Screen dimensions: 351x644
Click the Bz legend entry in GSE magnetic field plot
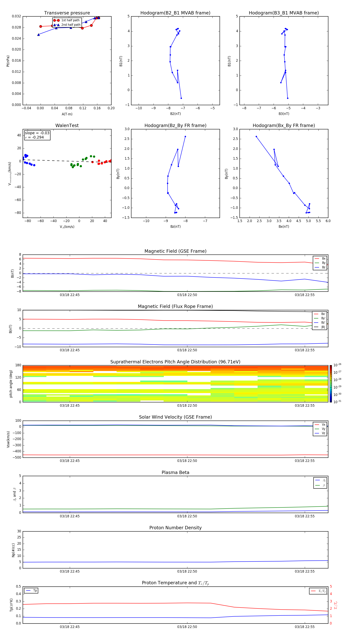tap(320, 267)
